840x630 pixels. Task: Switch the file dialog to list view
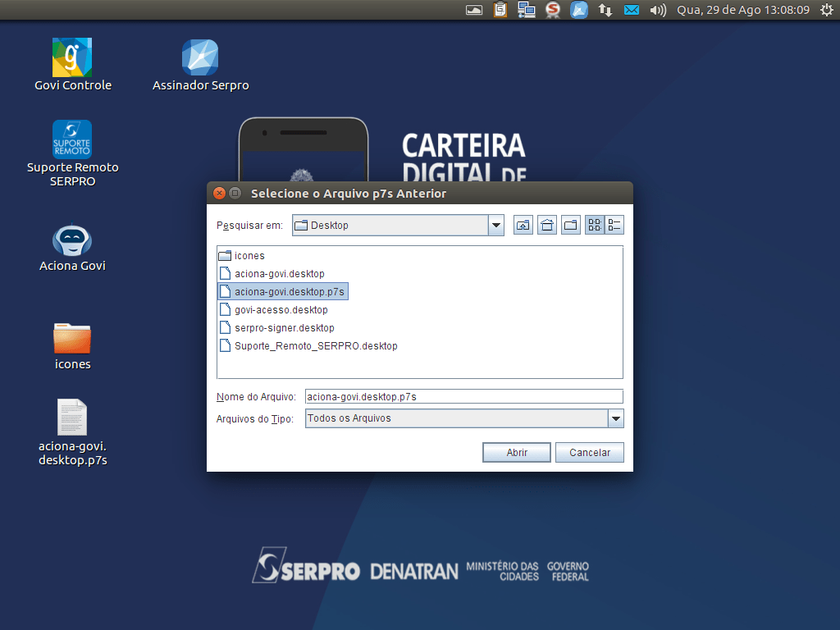click(595, 226)
